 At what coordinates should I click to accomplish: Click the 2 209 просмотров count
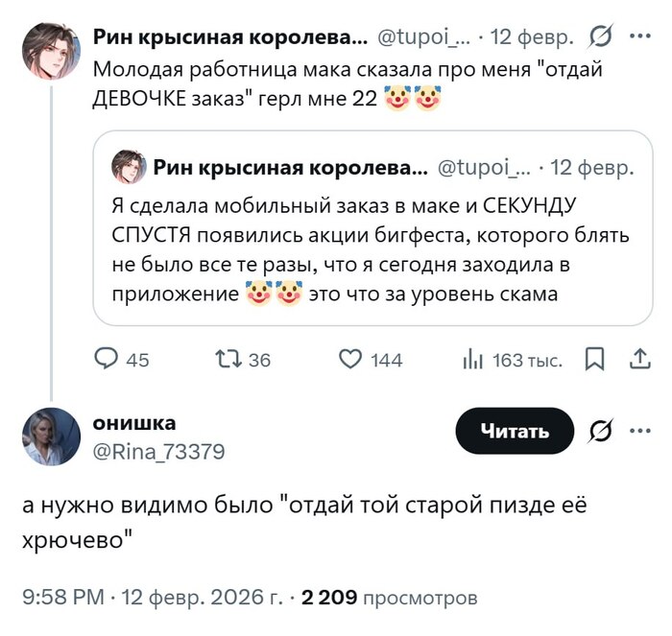[389, 598]
